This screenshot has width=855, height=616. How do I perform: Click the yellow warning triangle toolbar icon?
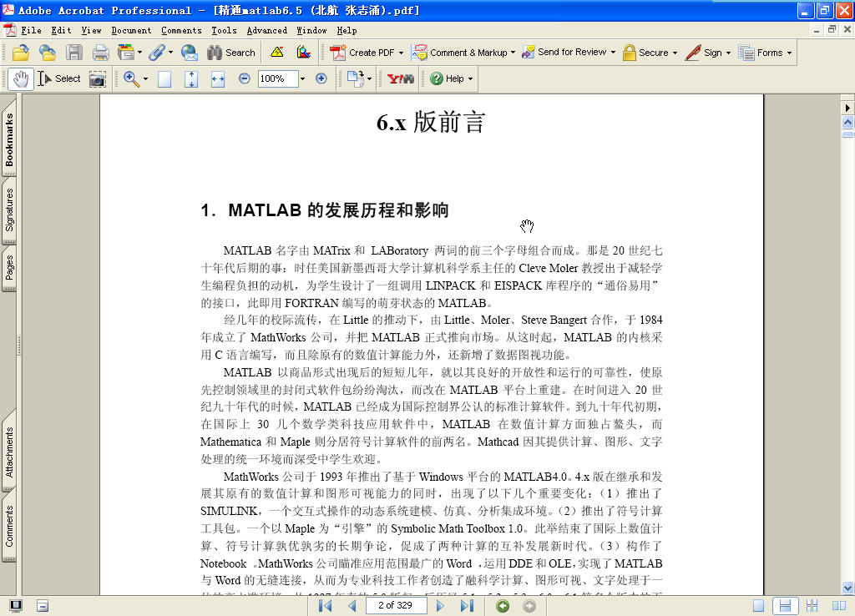(x=277, y=52)
